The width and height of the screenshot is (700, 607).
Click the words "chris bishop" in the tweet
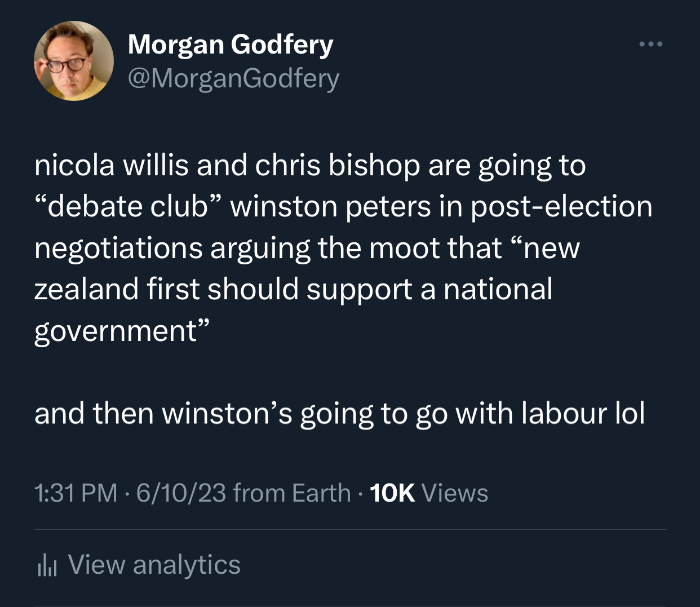[337, 166]
